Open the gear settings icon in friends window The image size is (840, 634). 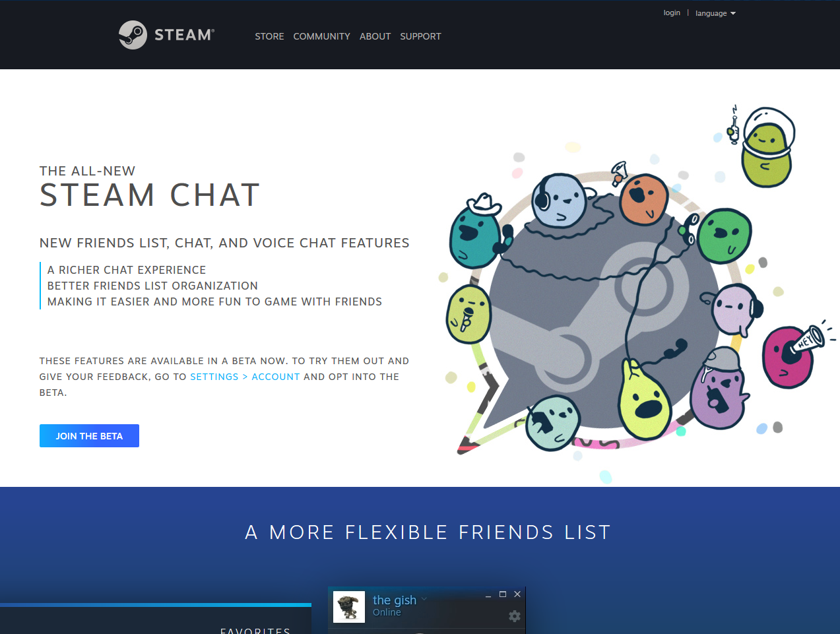[x=515, y=616]
